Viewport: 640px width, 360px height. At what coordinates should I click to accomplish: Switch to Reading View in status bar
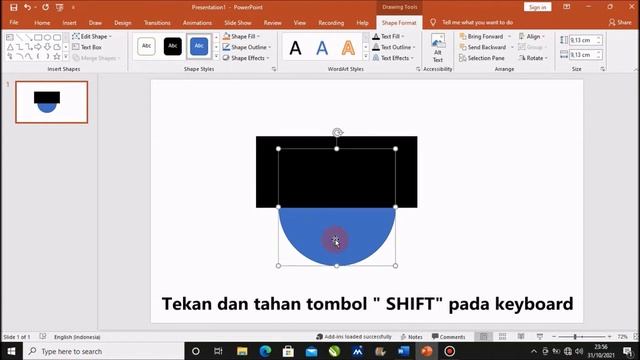point(521,337)
